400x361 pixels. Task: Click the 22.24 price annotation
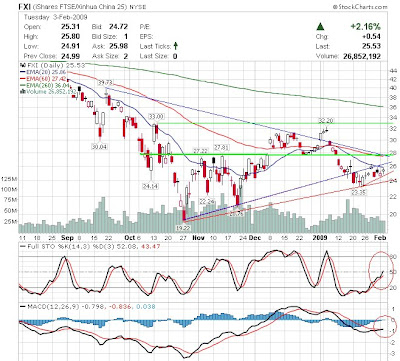[207, 201]
